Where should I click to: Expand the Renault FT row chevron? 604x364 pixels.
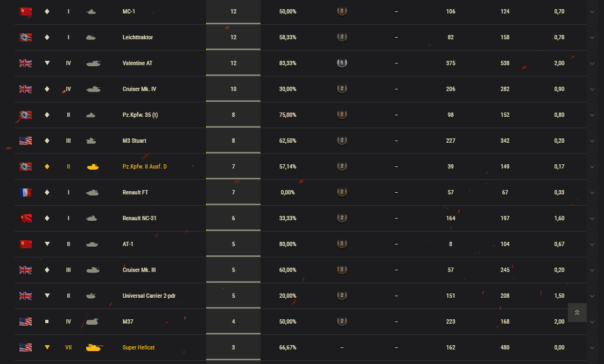pos(592,192)
